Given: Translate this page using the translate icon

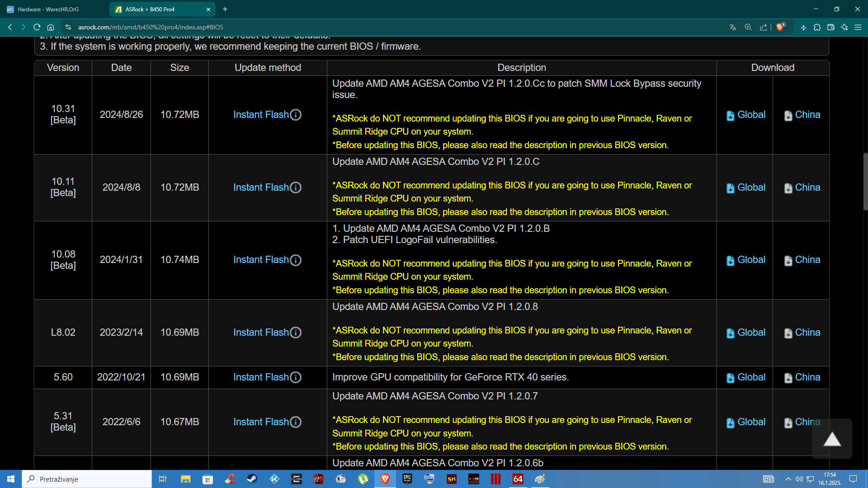Looking at the screenshot, I should [733, 27].
